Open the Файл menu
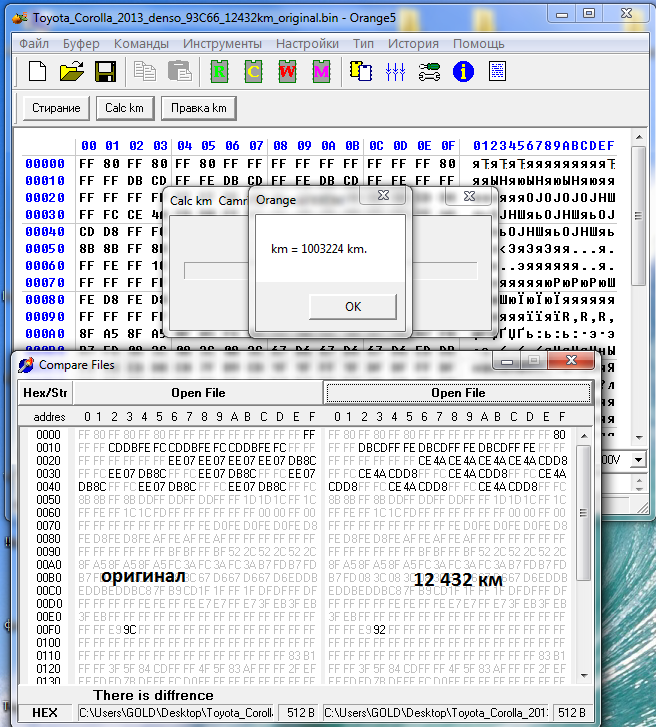The width and height of the screenshot is (656, 727). (x=34, y=44)
